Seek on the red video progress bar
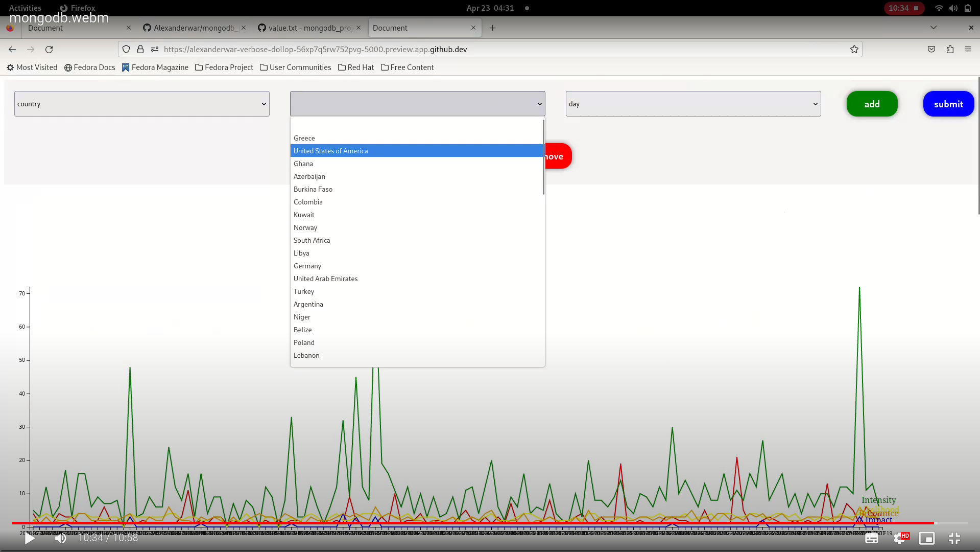 pos(460,523)
